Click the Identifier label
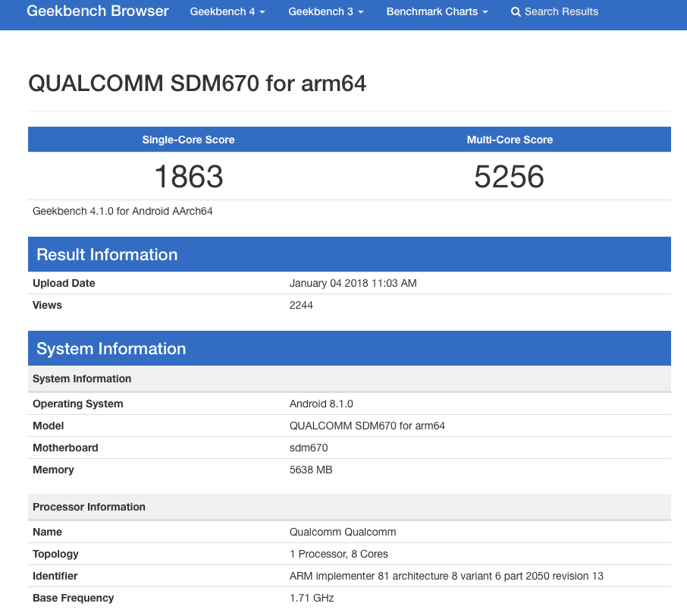The width and height of the screenshot is (687, 616). click(55, 576)
